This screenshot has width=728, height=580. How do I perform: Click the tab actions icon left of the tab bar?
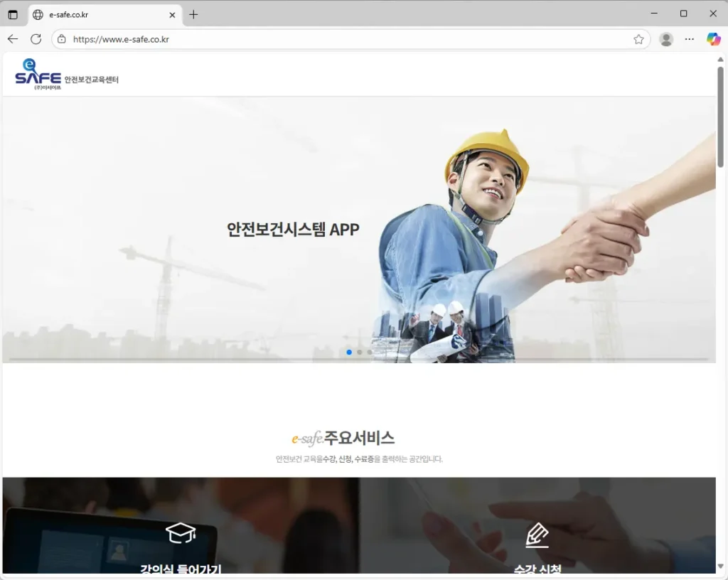13,14
